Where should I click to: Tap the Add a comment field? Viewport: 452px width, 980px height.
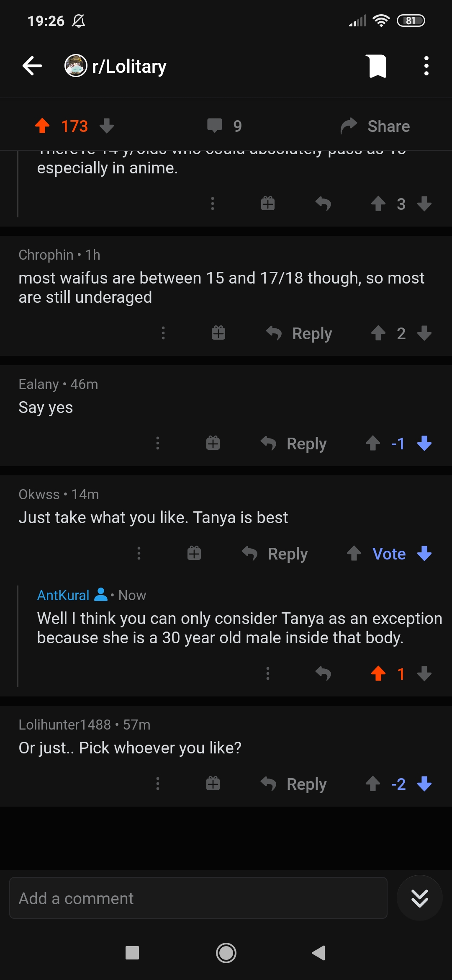point(167,897)
